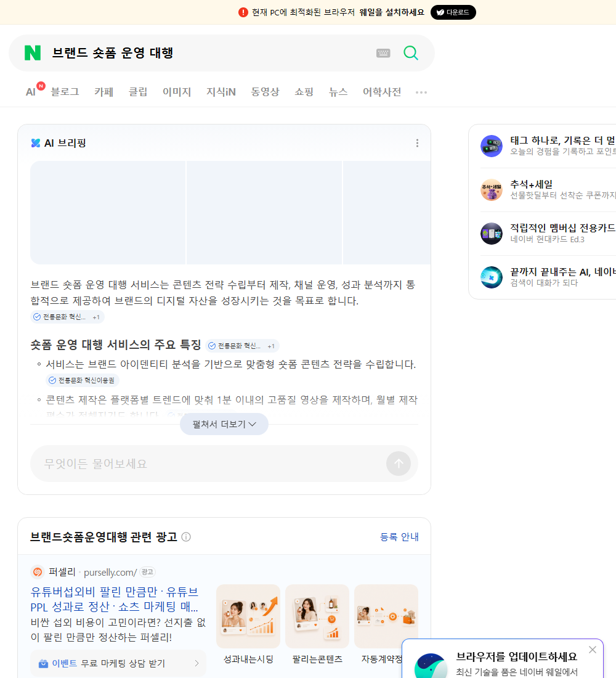Viewport: 616px width, 678px height.
Task: Click the green magnifier search icon
Action: coord(411,53)
